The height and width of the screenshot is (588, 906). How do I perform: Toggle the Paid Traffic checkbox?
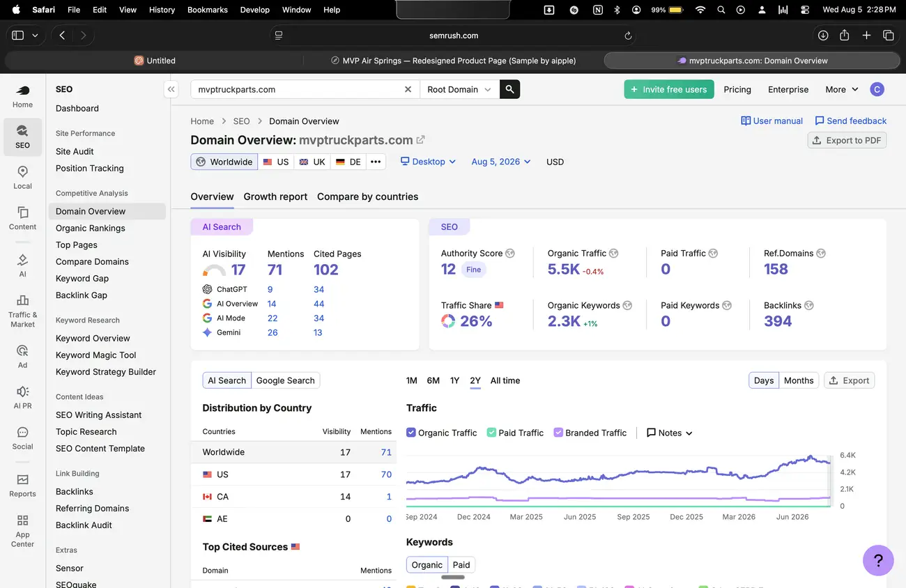491,433
